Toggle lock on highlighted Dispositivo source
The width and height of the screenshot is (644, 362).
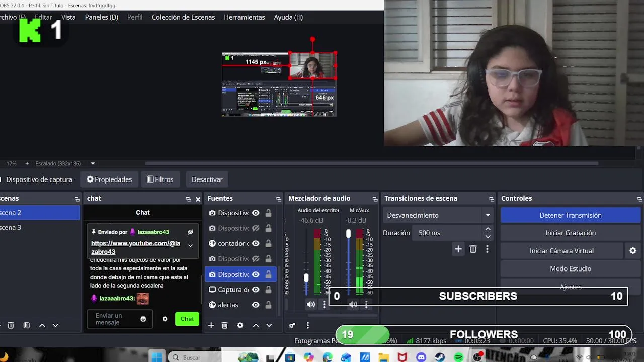click(268, 274)
